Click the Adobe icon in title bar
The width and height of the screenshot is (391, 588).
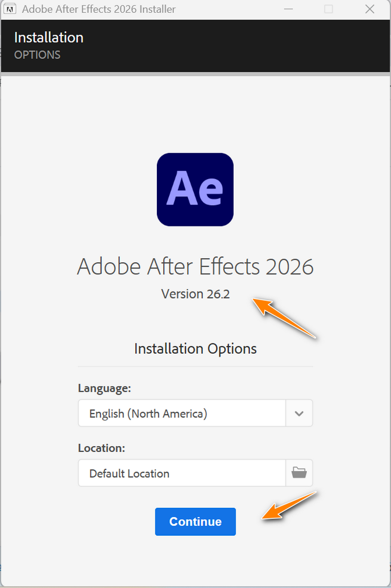[x=9, y=9]
